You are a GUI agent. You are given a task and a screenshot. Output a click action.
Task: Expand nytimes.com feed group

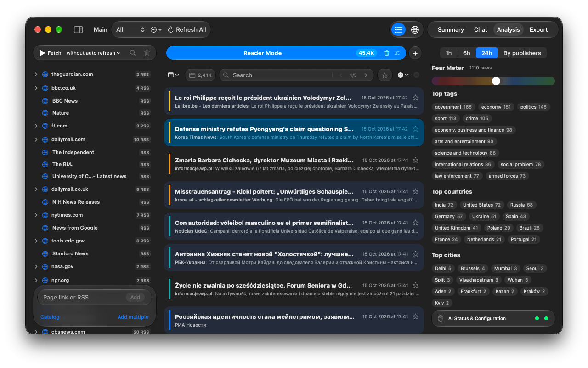[36, 215]
